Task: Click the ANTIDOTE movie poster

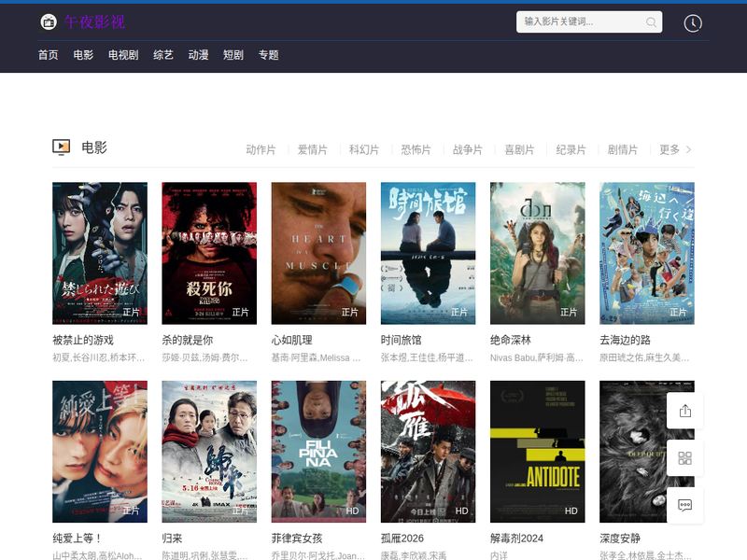Action: (x=537, y=451)
